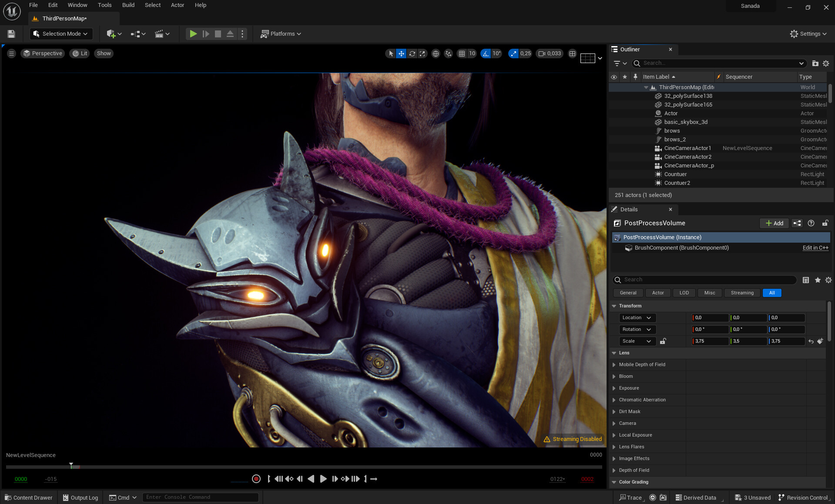Click the Outliner search field
This screenshot has height=504, width=835.
719,63
